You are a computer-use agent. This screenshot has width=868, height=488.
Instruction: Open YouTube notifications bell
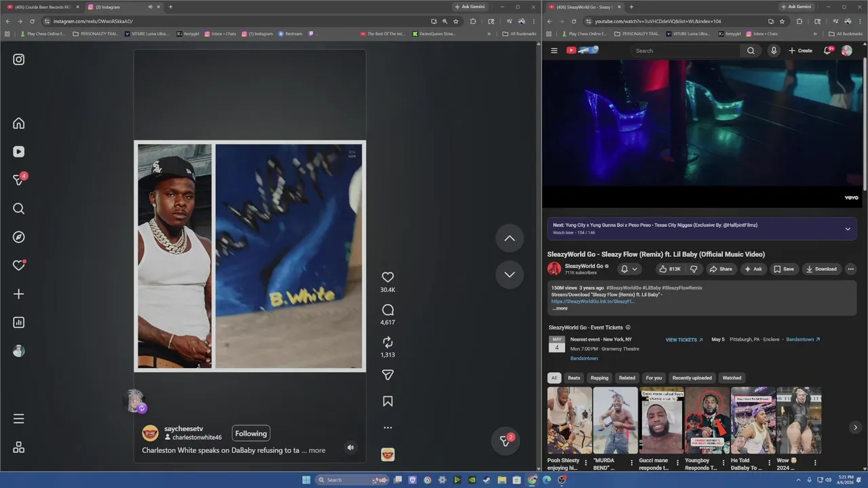click(x=827, y=51)
